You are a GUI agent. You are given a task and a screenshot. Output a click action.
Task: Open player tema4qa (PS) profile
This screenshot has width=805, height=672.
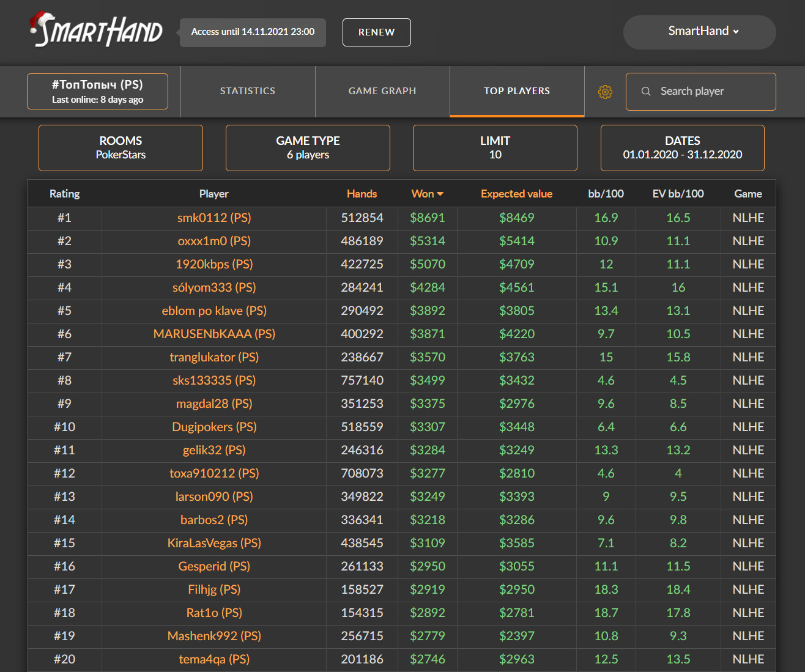pos(214,659)
